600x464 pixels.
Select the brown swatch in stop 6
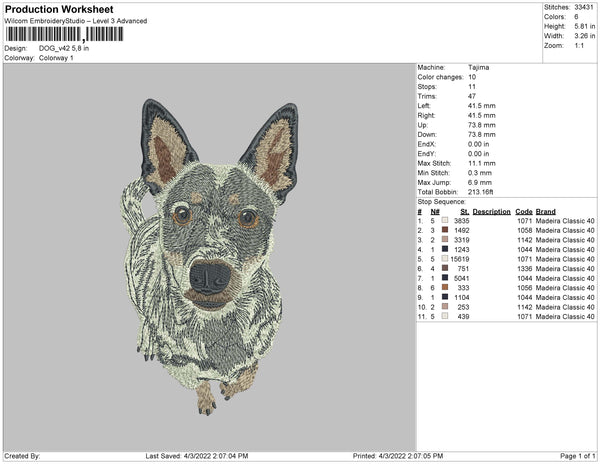click(445, 268)
